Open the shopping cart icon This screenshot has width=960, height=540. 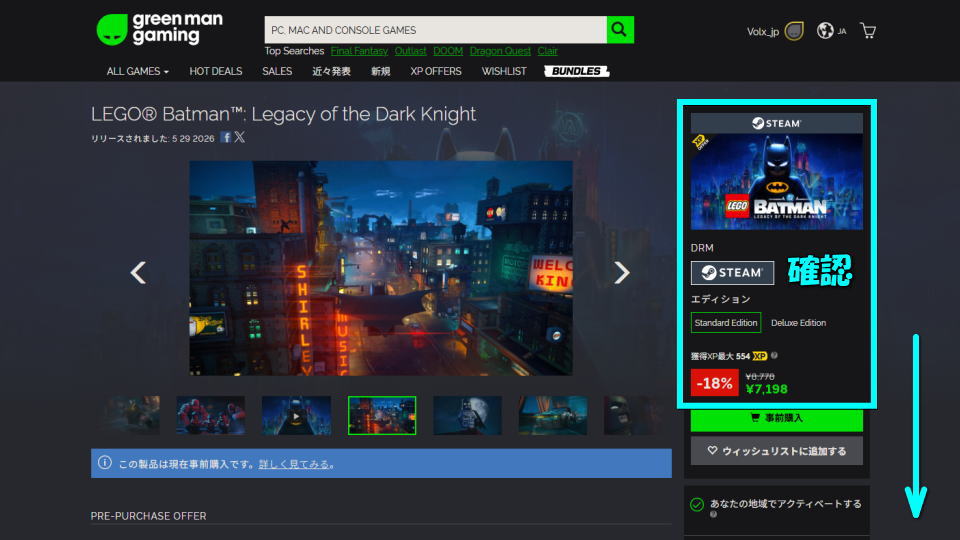click(868, 31)
